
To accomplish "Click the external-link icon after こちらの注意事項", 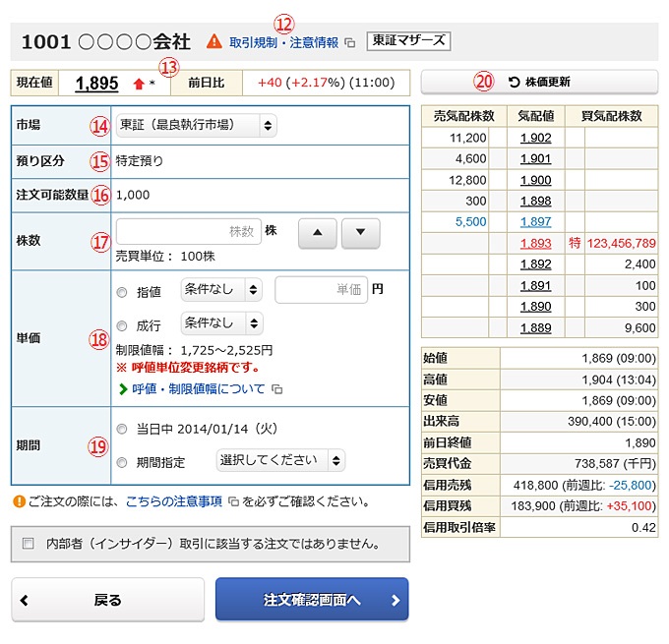I will pos(233,501).
